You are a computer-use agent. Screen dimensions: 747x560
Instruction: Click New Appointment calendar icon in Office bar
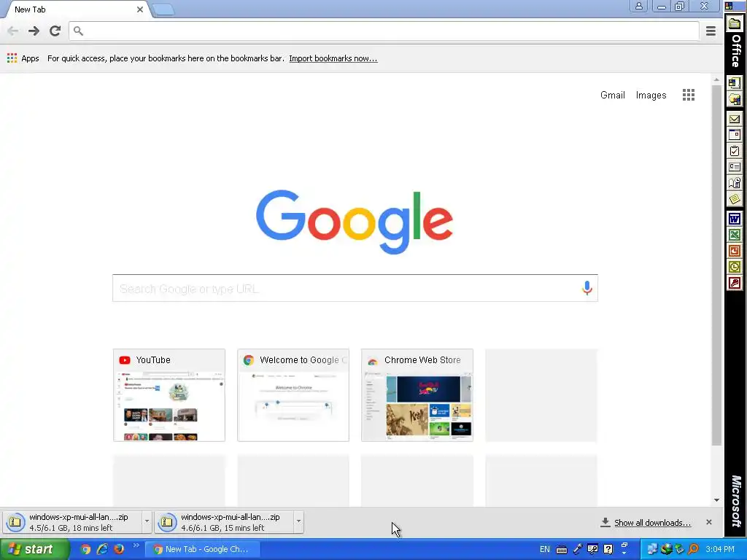click(x=735, y=135)
